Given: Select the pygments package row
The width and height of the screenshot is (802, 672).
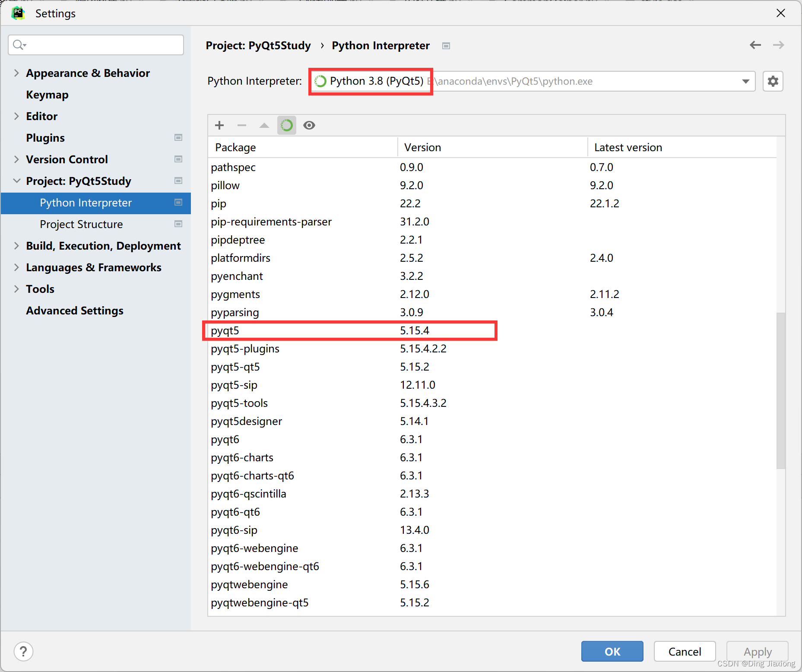Looking at the screenshot, I should tap(492, 294).
